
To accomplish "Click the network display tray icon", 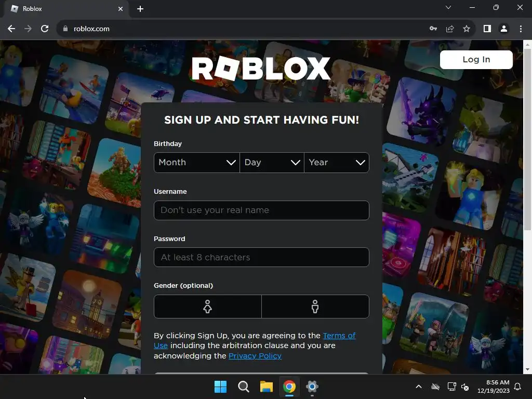I will click(451, 387).
